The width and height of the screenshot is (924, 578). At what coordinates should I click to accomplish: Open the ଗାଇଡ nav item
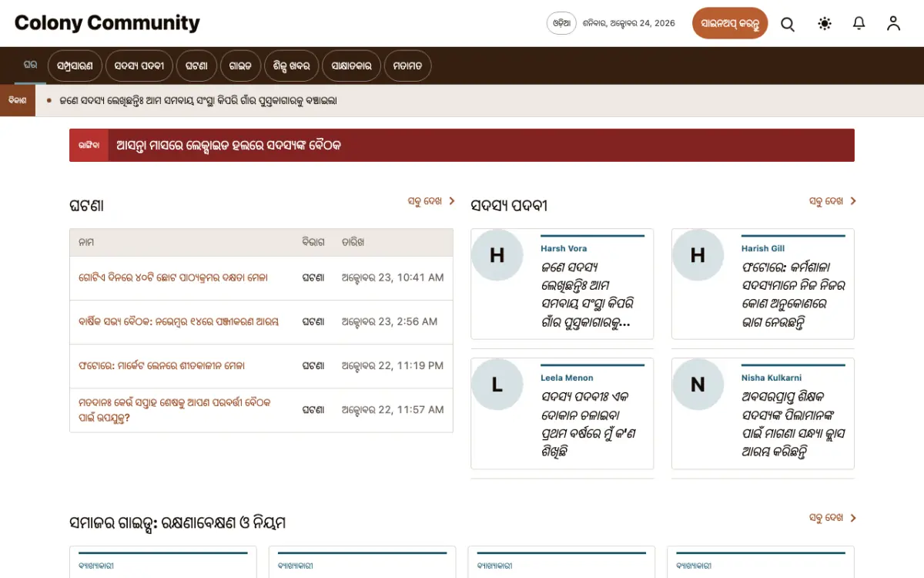[240, 66]
